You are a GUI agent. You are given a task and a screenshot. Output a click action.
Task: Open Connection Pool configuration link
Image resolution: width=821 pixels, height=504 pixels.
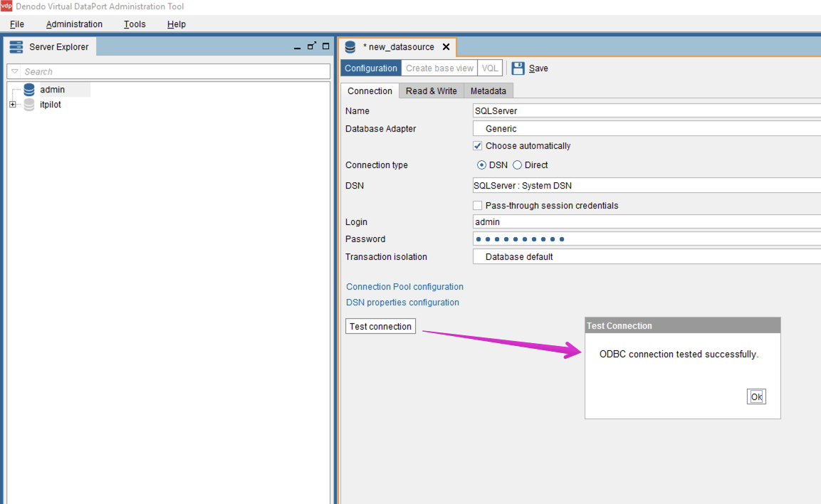[x=404, y=286]
